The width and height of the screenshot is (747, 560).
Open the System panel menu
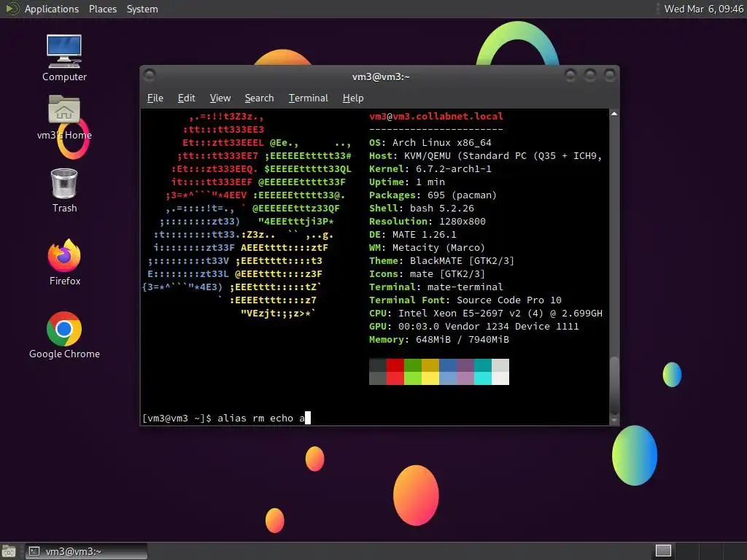click(142, 9)
